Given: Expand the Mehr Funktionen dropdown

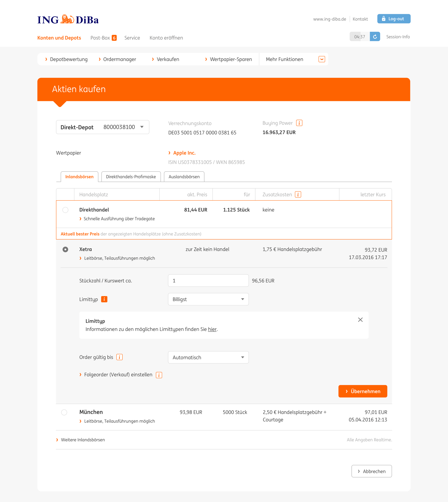Looking at the screenshot, I should tap(322, 59).
